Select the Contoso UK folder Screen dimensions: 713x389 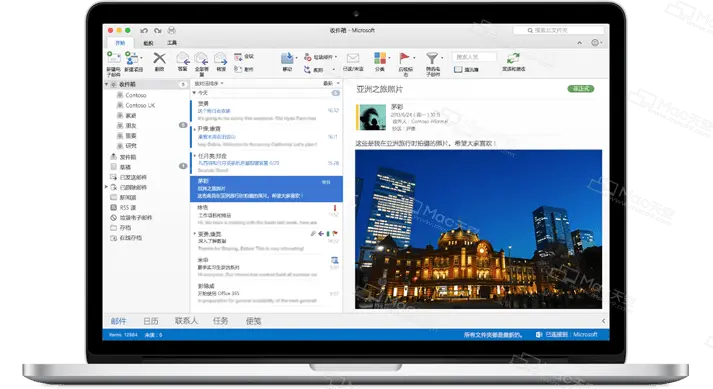[x=140, y=105]
